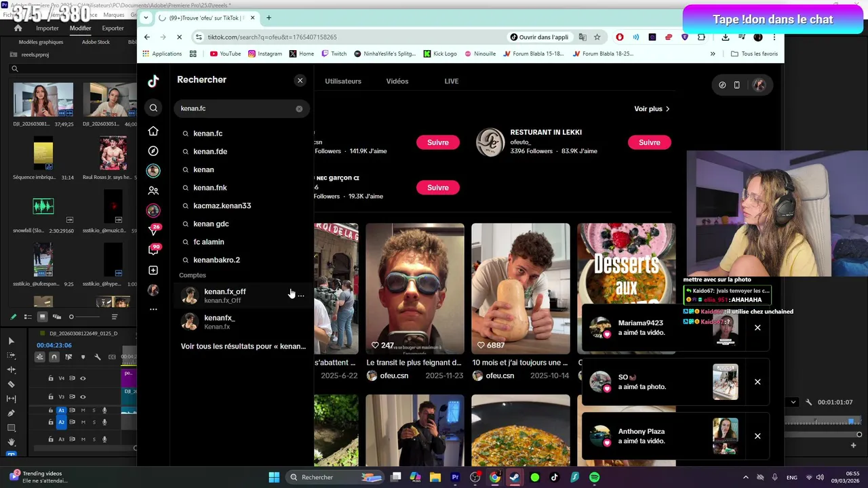Screen dimensions: 868x488
Task: Stop loading page with X button
Action: (x=180, y=37)
